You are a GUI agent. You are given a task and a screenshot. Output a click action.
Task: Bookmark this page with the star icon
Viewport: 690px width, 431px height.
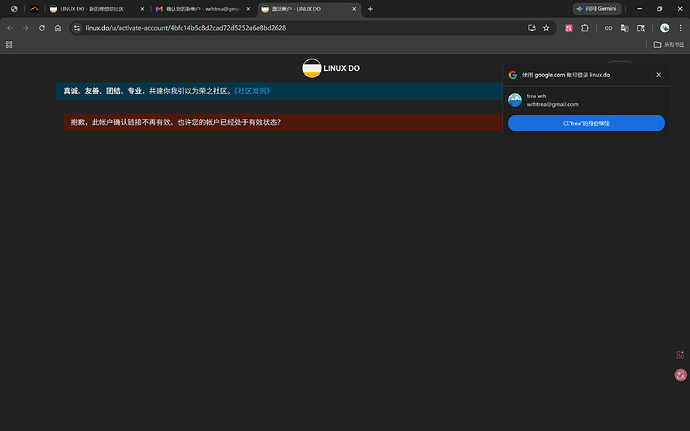point(546,28)
